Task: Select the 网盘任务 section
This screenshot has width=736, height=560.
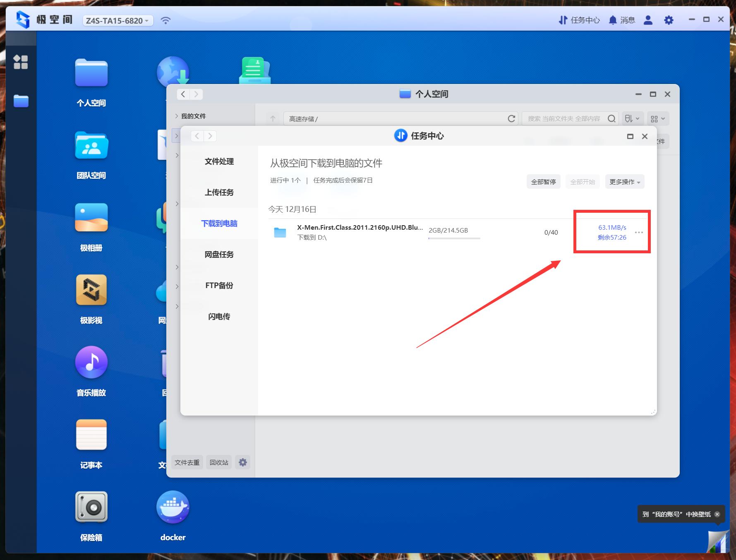Action: 219,254
